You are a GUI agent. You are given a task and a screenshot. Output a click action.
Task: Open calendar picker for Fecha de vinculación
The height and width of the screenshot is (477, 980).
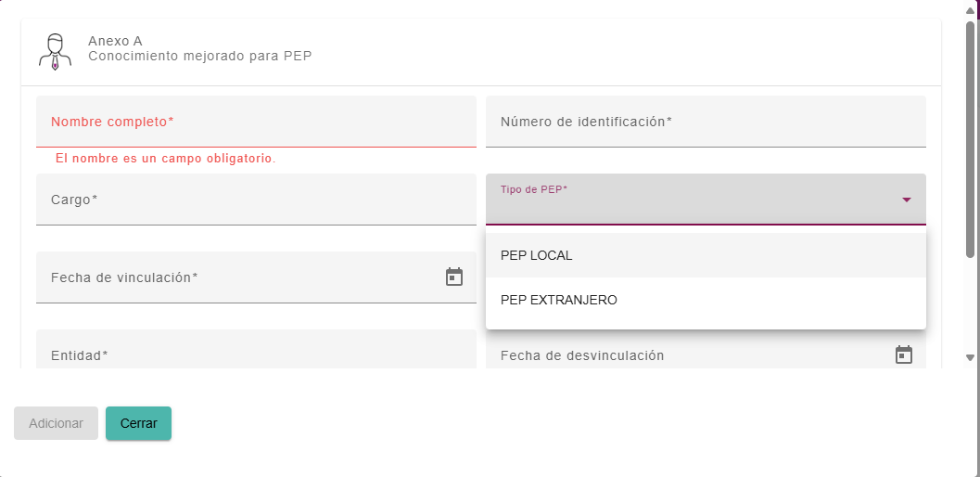tap(454, 277)
